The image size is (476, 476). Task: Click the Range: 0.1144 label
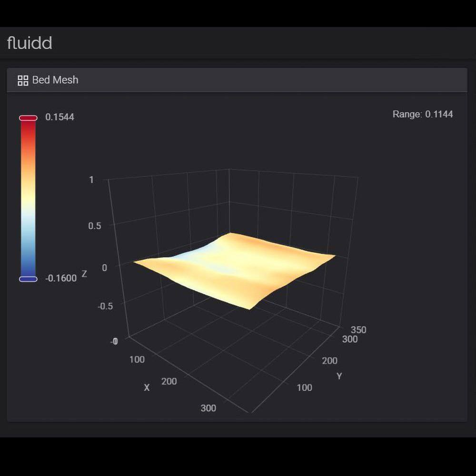click(x=423, y=114)
